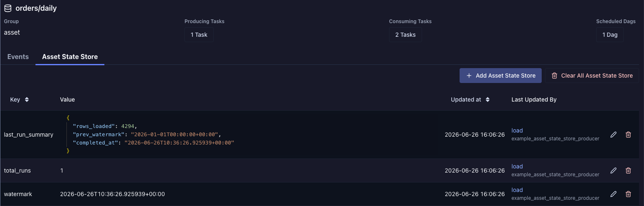
Task: Click the asset group value
Action: 12,32
